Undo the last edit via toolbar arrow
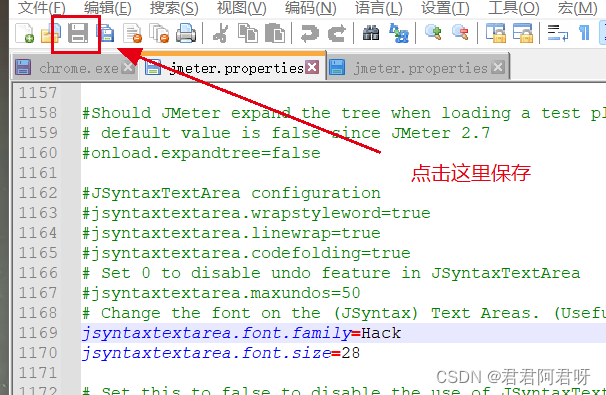Image resolution: width=606 pixels, height=395 pixels. pyautogui.click(x=310, y=33)
